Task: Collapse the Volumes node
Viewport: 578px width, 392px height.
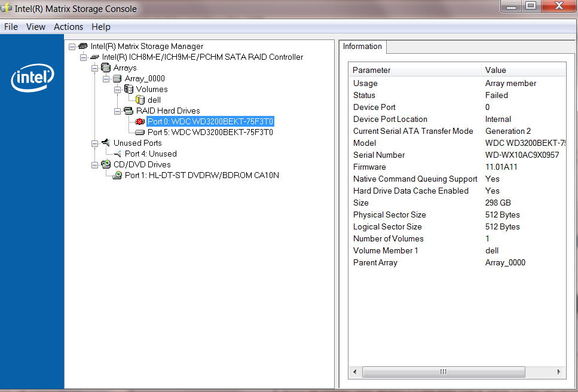Action: (x=118, y=90)
